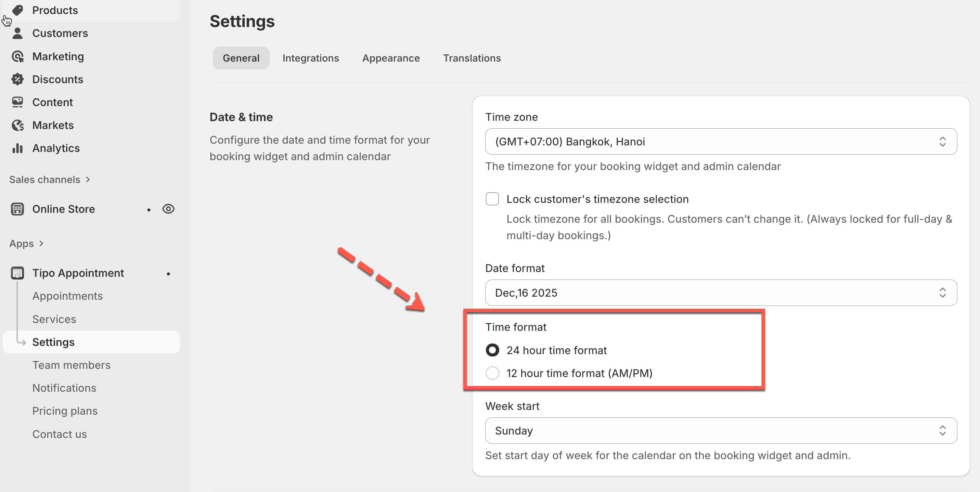Click the Online Store storefront icon
The image size is (980, 492).
click(x=17, y=209)
